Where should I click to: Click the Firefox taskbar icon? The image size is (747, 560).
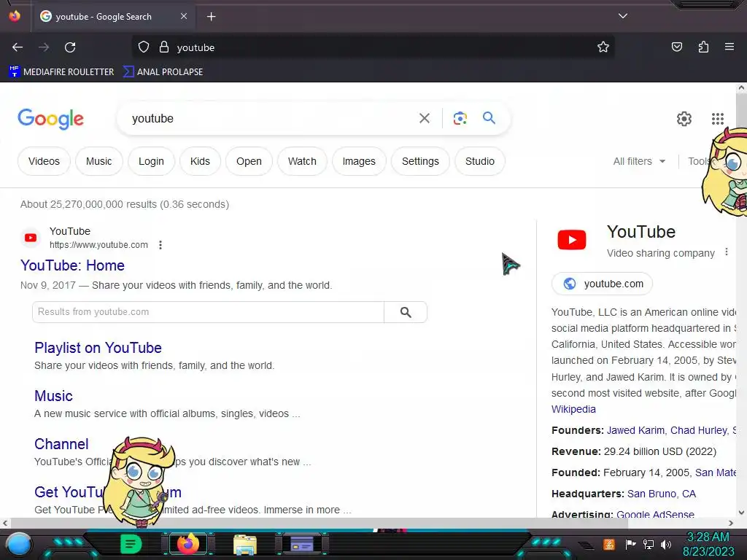tap(187, 544)
